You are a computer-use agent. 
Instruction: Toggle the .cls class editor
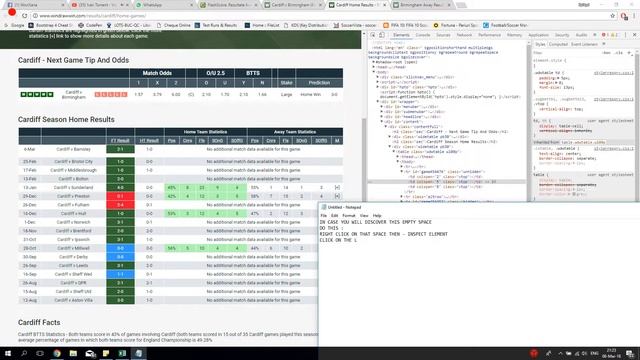click(x=619, y=53)
